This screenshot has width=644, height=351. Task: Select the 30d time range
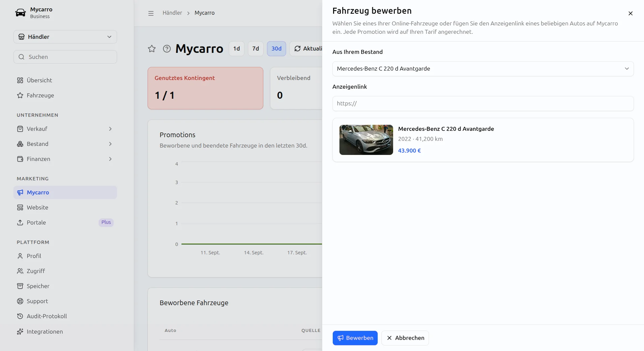coord(276,49)
